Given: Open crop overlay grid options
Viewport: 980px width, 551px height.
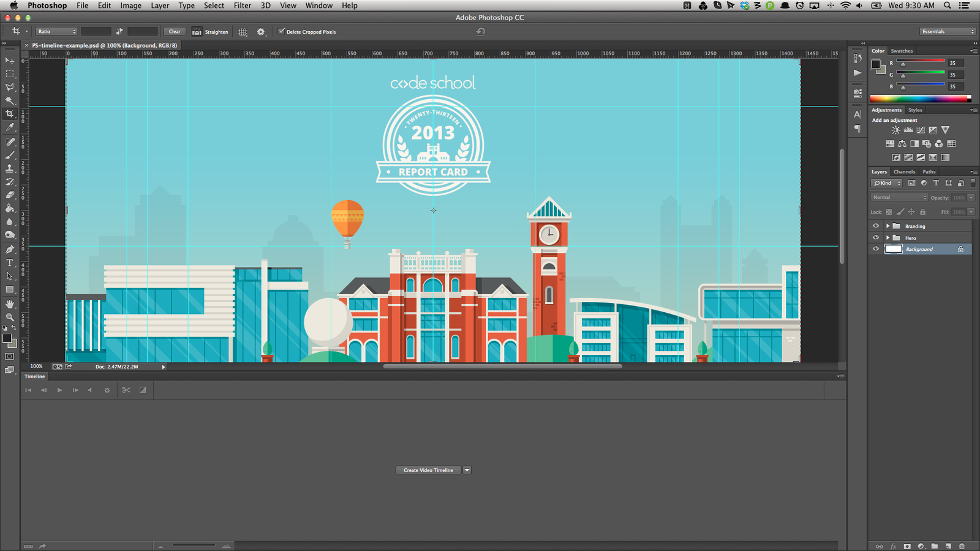Looking at the screenshot, I should coord(243,32).
